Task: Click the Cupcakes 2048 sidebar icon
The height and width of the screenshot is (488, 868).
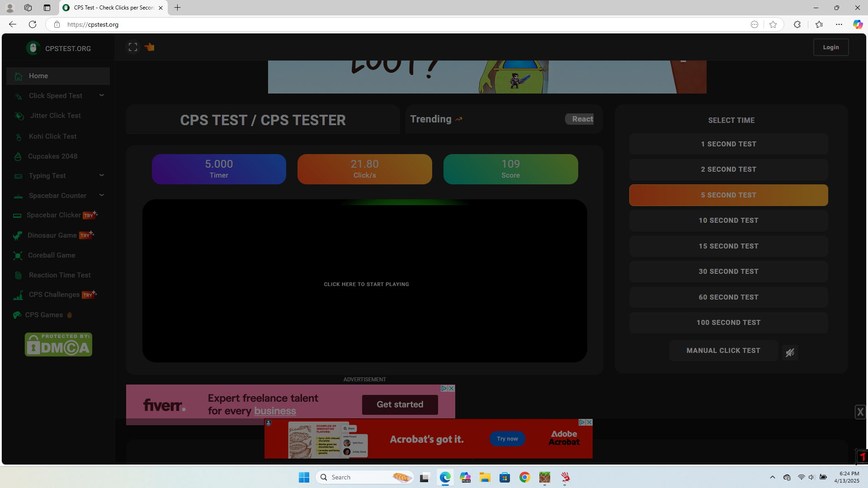Action: [x=18, y=157]
